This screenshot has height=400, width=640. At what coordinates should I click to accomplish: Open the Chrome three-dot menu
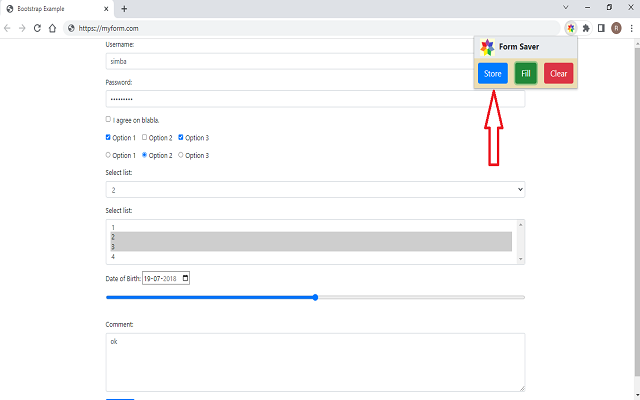[x=630, y=28]
